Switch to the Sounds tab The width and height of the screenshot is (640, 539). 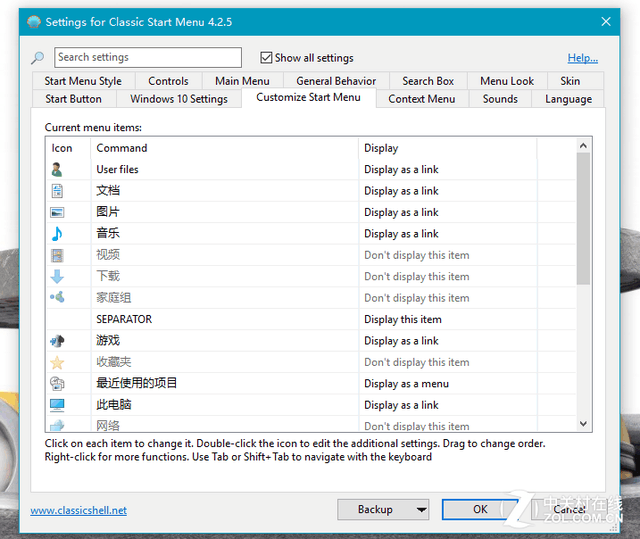[500, 99]
